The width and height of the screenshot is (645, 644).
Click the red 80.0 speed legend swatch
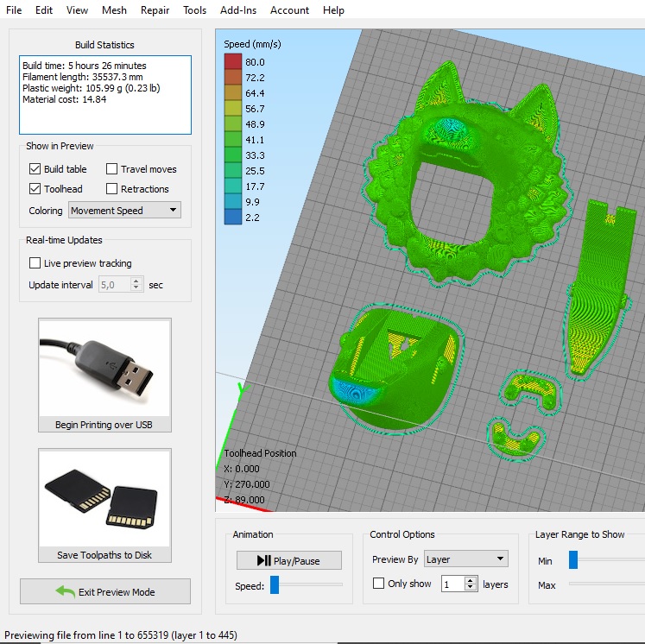(233, 62)
